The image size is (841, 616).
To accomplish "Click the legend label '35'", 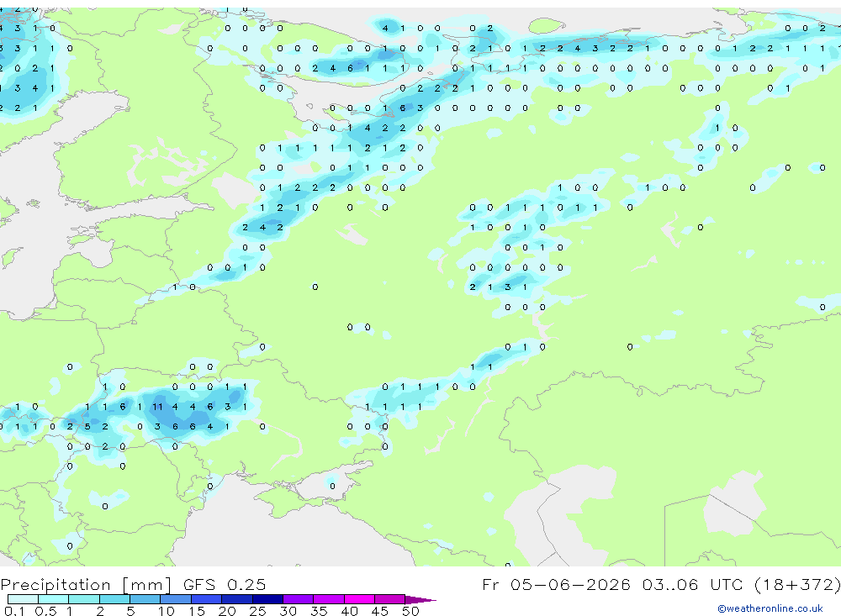I will [x=319, y=611].
